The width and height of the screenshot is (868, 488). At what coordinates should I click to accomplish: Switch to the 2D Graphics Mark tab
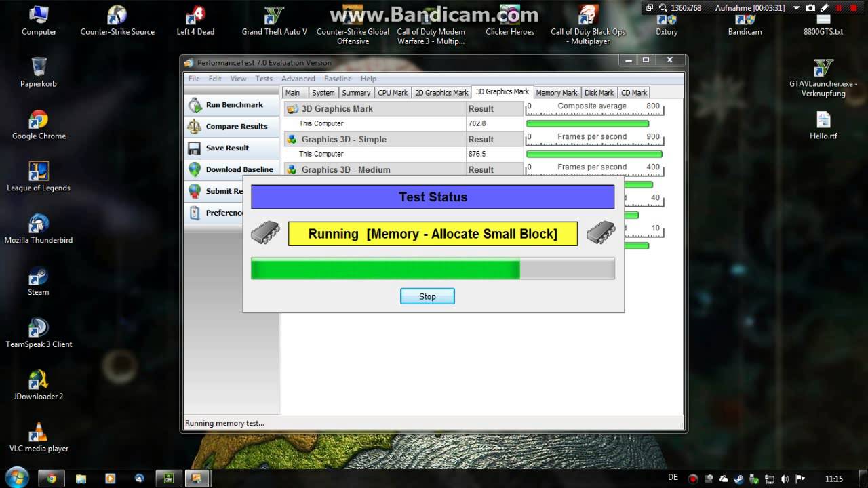pos(441,93)
